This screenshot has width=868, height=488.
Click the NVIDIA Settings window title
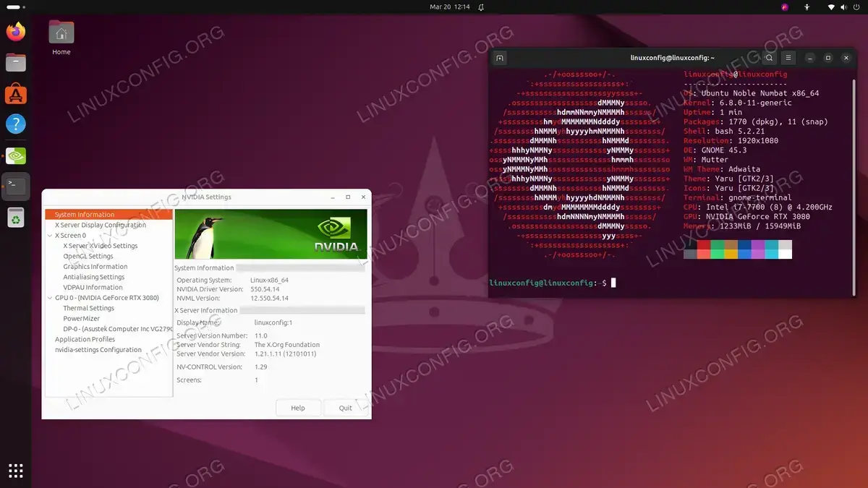click(206, 197)
